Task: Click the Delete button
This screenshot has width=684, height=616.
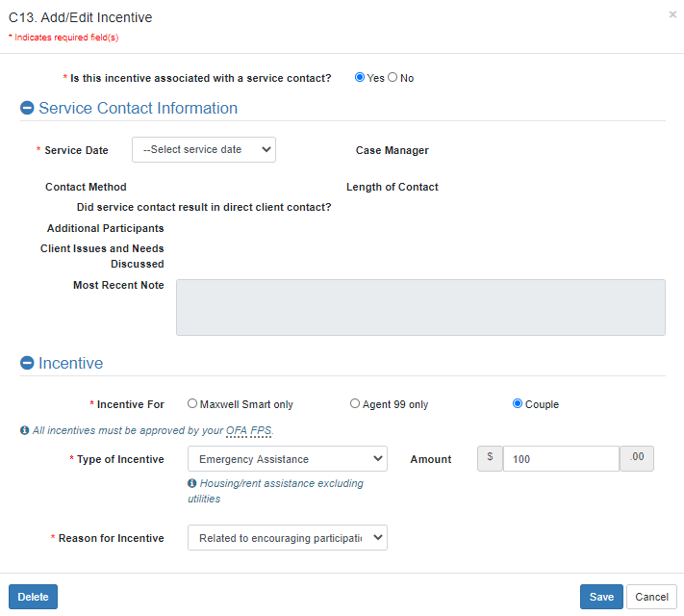Action: pos(33,597)
